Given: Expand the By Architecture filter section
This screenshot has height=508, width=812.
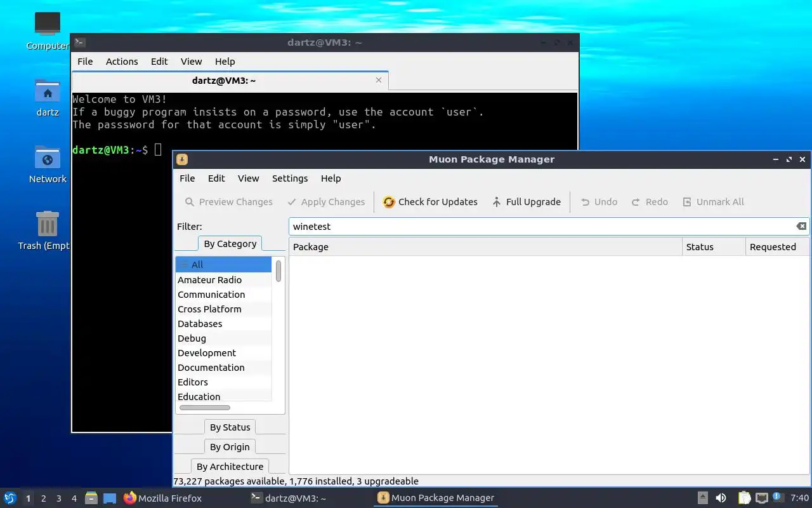Looking at the screenshot, I should pos(230,467).
